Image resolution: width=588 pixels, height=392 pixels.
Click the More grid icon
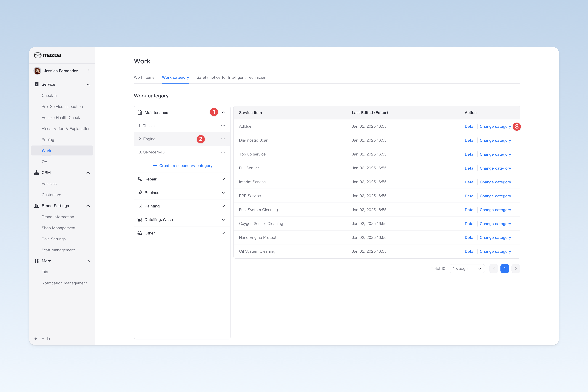click(36, 261)
